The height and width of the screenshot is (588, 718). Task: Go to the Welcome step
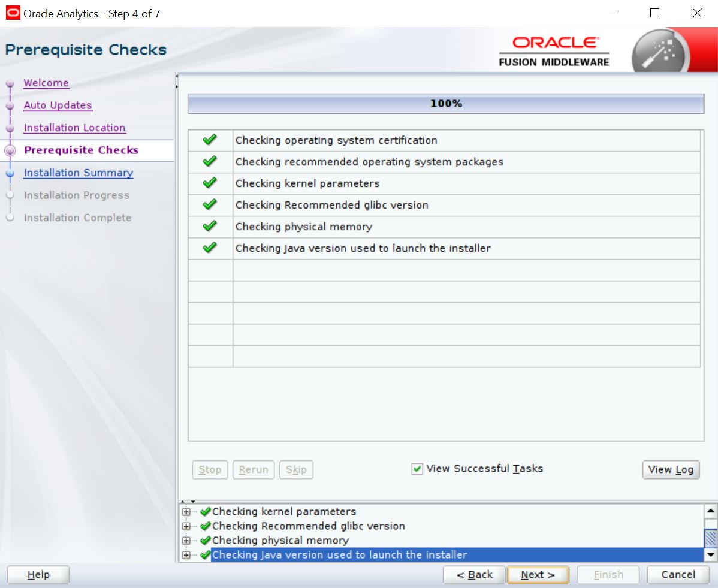point(46,83)
